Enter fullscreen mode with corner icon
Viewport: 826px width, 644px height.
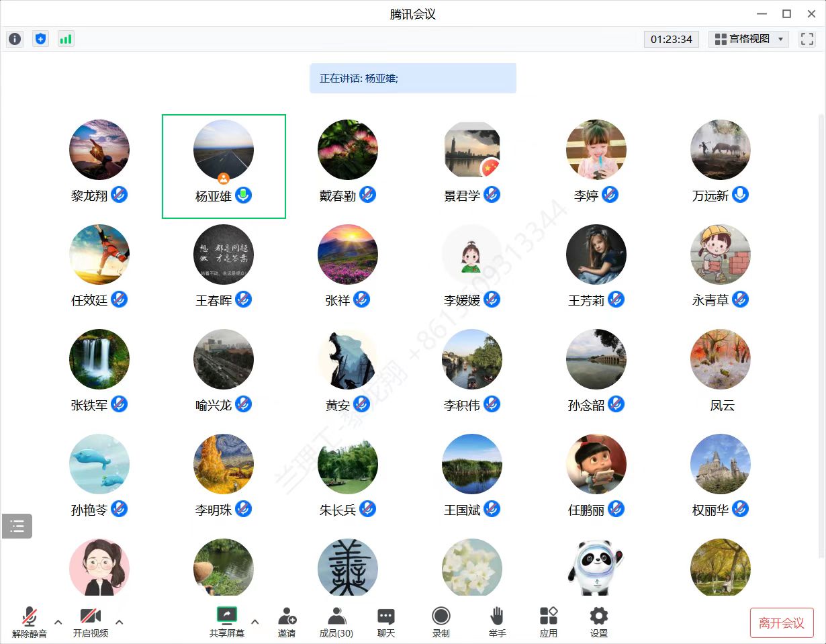pyautogui.click(x=807, y=39)
